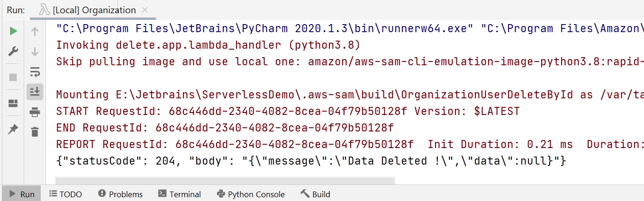Open the Run tool window tab
The height and width of the screenshot is (201, 644).
21,194
